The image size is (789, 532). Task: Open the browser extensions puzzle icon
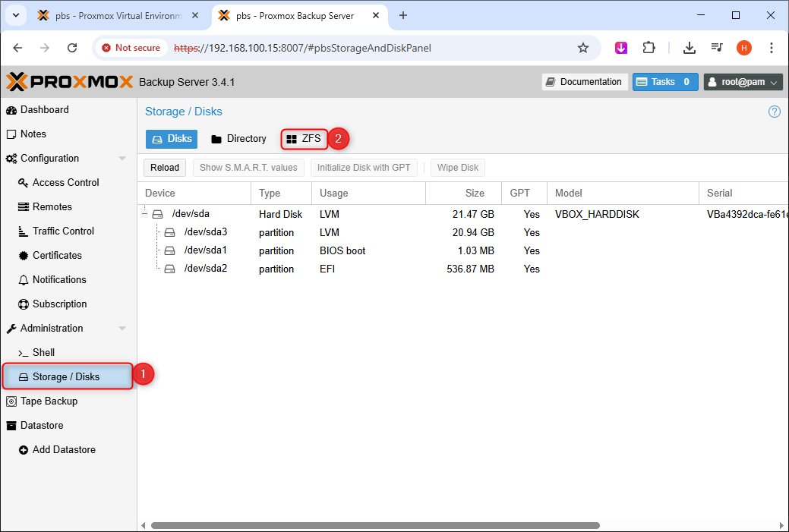tap(649, 48)
